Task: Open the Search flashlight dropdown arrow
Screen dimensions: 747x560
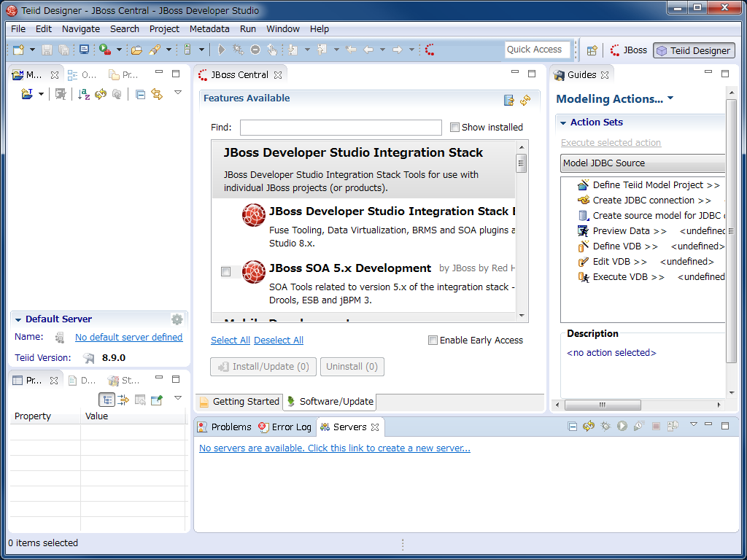Action: 169,50
